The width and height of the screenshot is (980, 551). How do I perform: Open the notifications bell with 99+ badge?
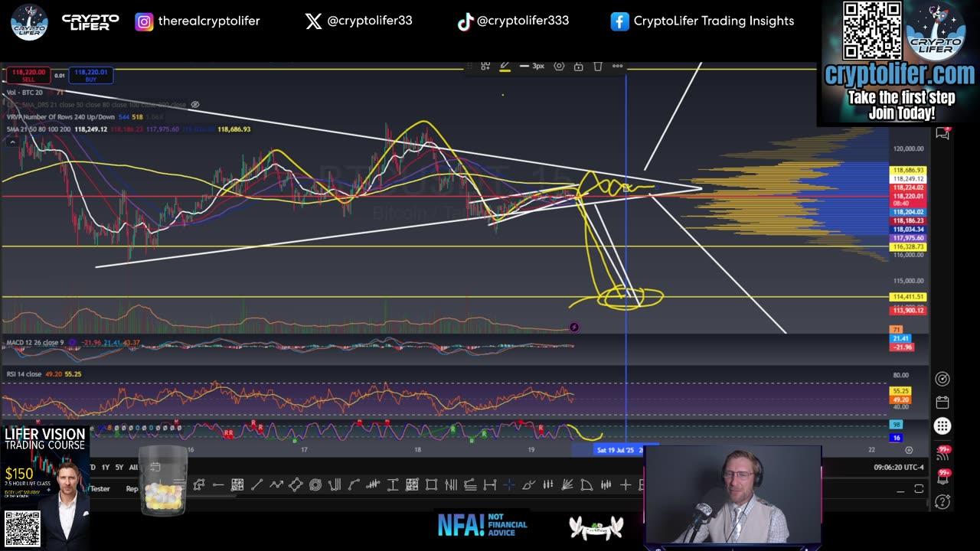click(942, 477)
